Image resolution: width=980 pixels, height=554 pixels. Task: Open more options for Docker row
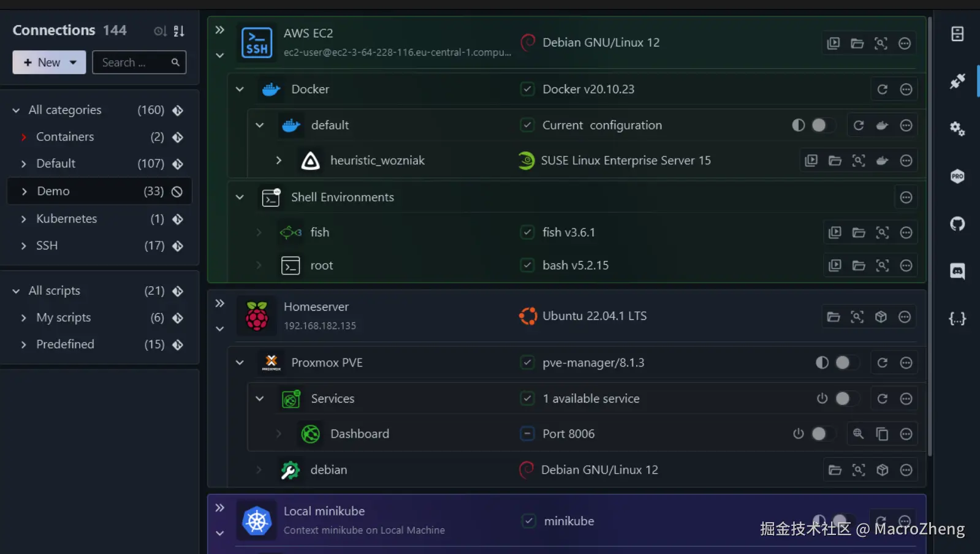[x=906, y=89]
